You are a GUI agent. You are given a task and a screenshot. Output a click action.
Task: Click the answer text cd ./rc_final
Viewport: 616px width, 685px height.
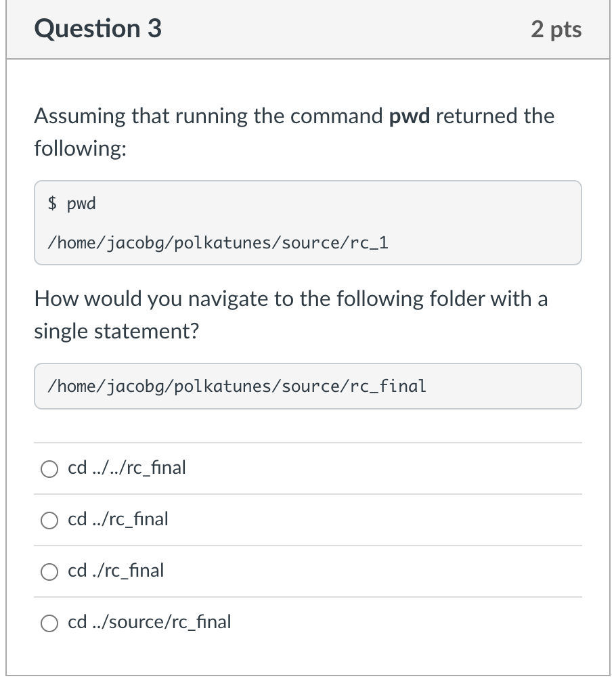(x=115, y=571)
